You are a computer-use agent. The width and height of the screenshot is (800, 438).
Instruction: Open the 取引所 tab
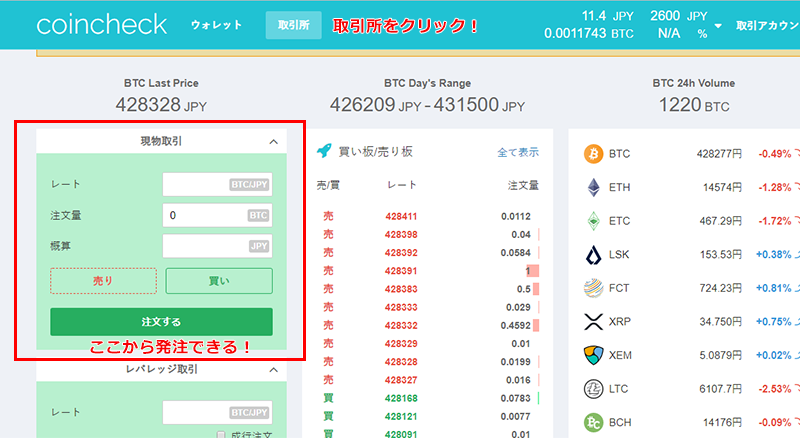293,25
